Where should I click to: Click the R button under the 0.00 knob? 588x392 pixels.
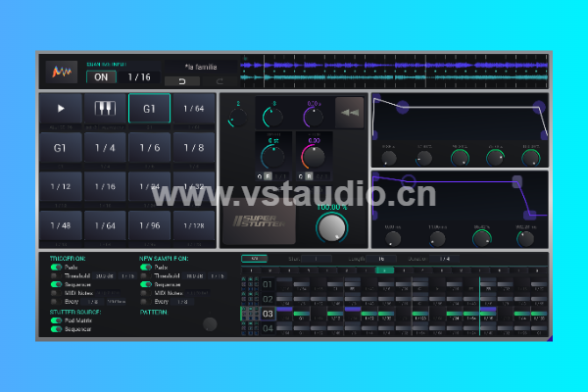click(309, 176)
